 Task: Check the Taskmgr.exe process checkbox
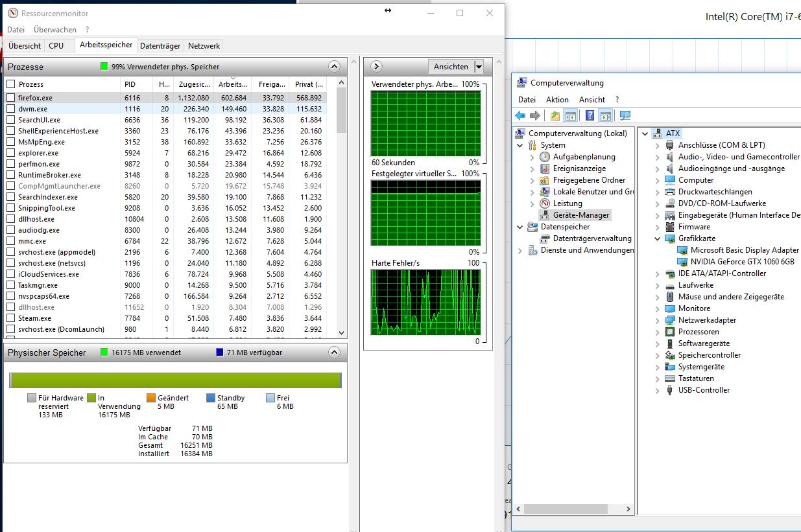(10, 285)
